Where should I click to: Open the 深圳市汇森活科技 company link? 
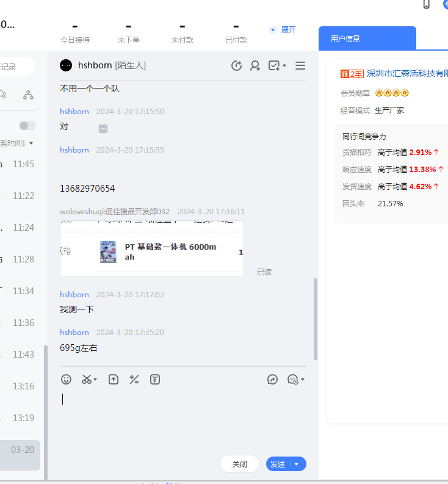click(407, 73)
